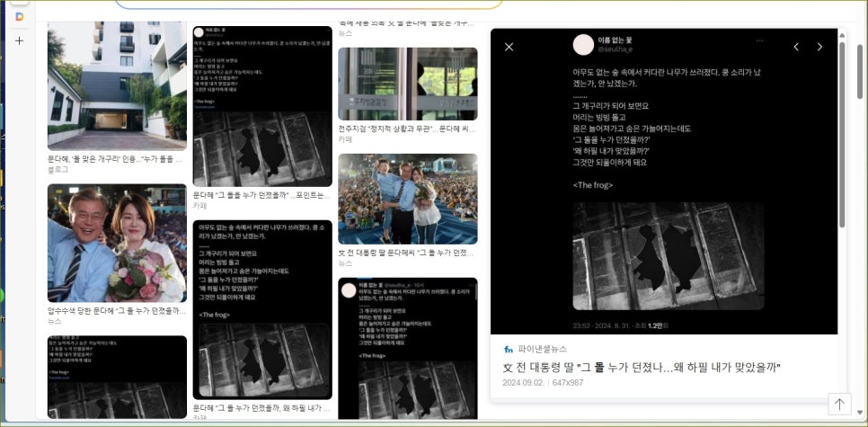Open caption "압수수색 당한 문다혜"
Screen dimensions: 868x427
point(117,311)
